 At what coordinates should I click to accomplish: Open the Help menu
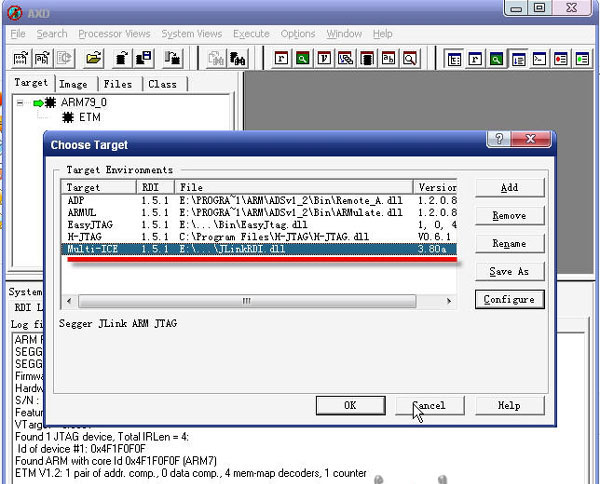[383, 34]
